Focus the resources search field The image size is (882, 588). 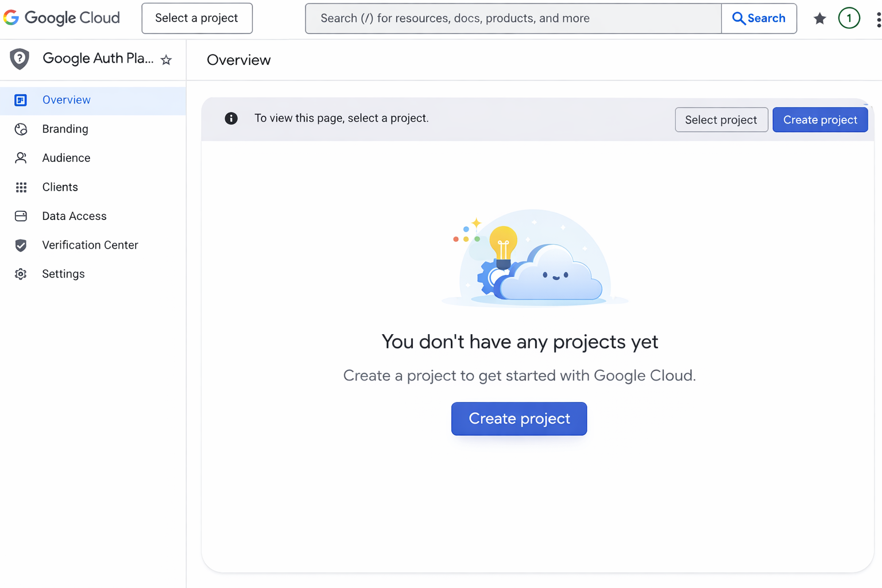tap(513, 18)
